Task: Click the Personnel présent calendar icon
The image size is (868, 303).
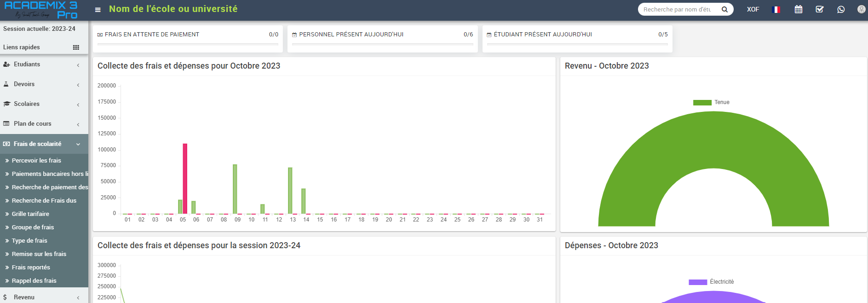Action: pyautogui.click(x=294, y=35)
